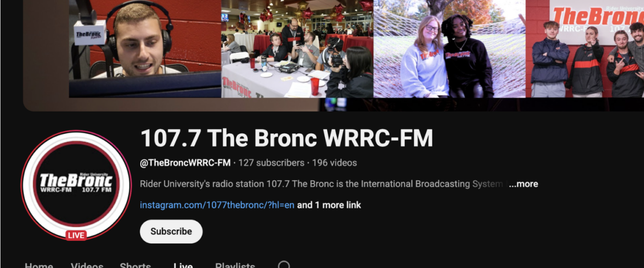
Task: Switch to the Shorts tab
Action: tap(135, 265)
